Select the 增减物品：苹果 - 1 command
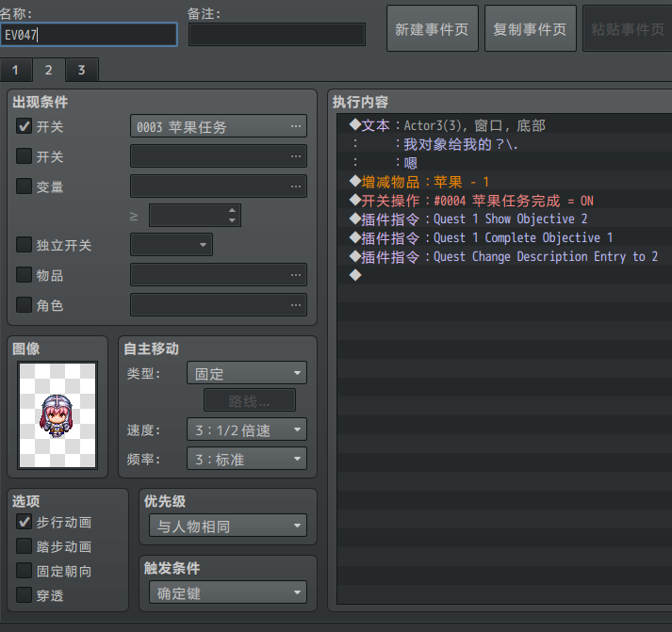This screenshot has height=632, width=672. pyautogui.click(x=504, y=182)
